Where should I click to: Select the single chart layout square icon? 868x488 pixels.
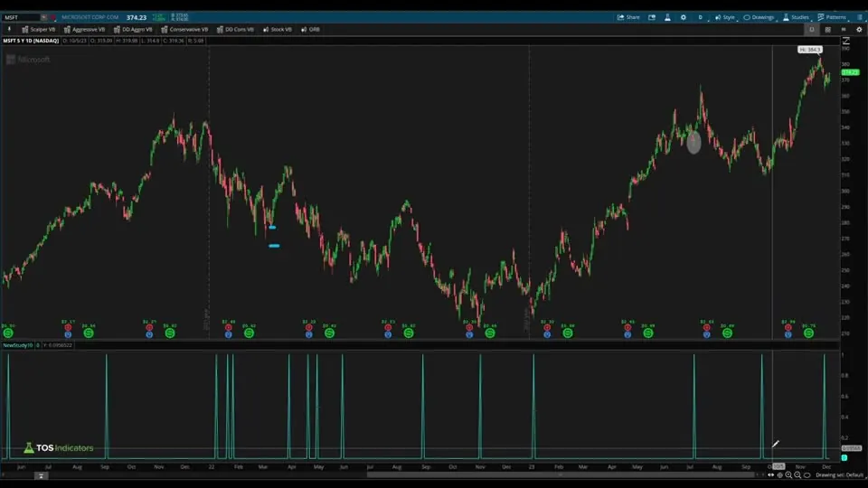[812, 29]
